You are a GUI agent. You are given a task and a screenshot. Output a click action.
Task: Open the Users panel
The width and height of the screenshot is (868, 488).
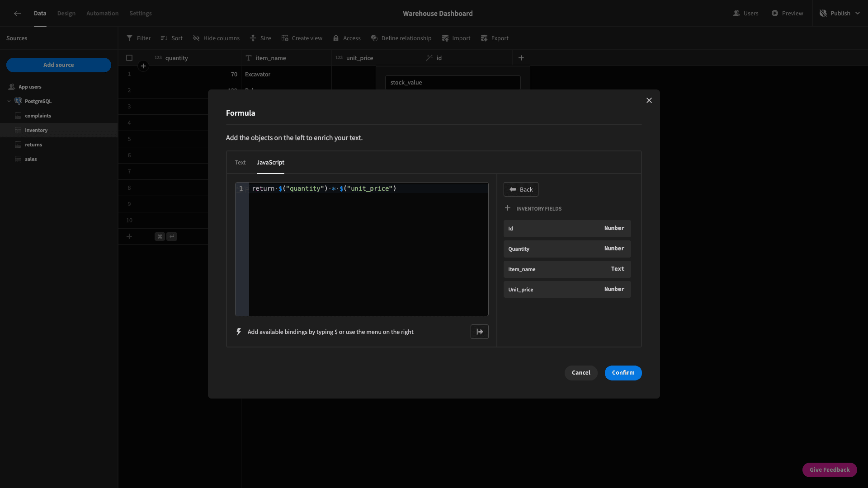745,14
